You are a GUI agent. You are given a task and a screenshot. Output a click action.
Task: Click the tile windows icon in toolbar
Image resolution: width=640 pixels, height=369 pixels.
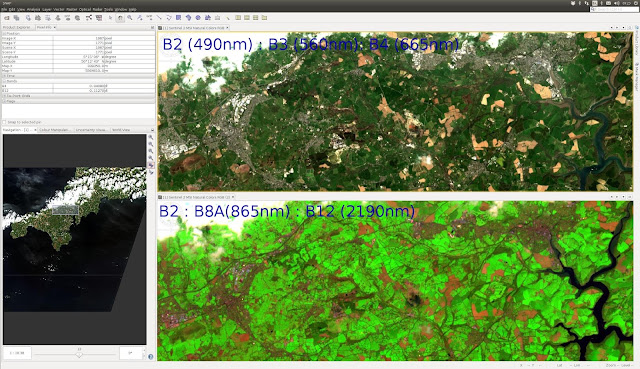[x=238, y=18]
